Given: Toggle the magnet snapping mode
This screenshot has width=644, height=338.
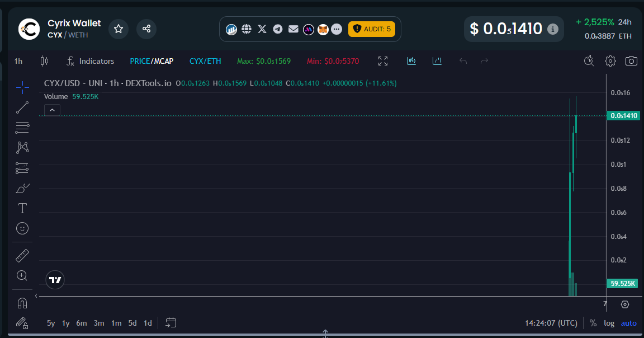Looking at the screenshot, I should tap(22, 303).
